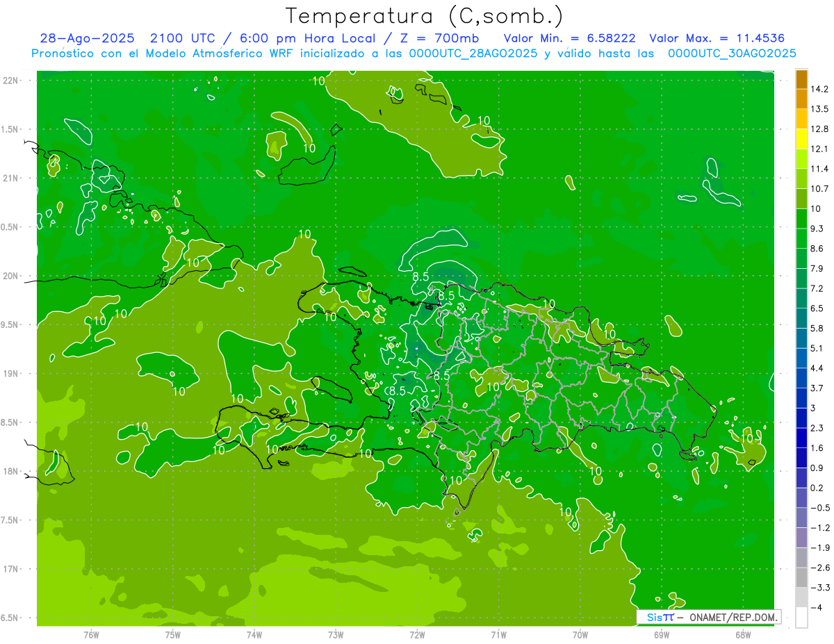Click the "17N" latitude axis label
Image resolution: width=834 pixels, height=644 pixels.
(x=10, y=569)
